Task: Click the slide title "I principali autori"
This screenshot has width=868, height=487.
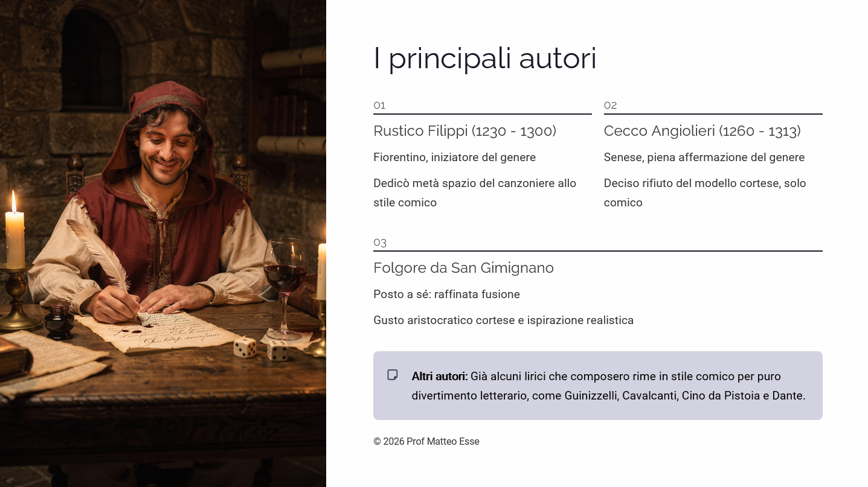Action: [484, 59]
